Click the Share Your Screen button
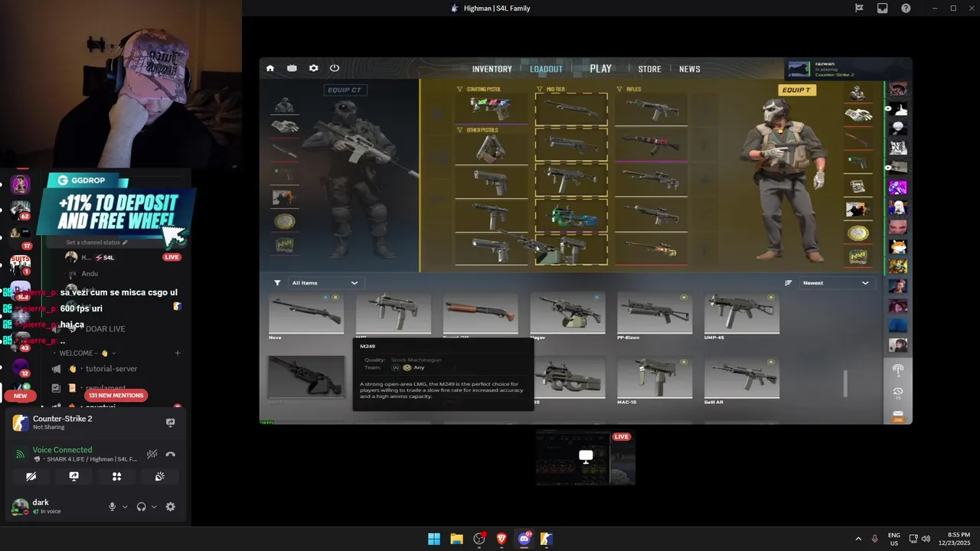Screen dimensions: 980x551 pyautogui.click(x=73, y=476)
